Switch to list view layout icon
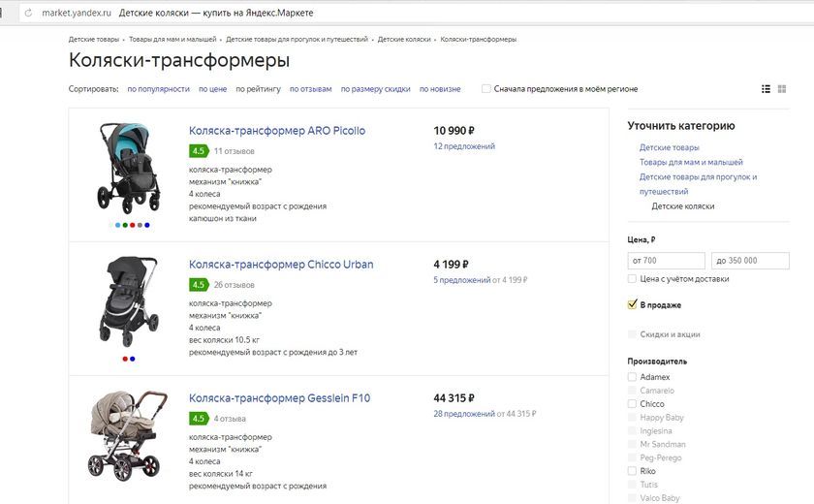This screenshot has height=504, width=814. [766, 89]
